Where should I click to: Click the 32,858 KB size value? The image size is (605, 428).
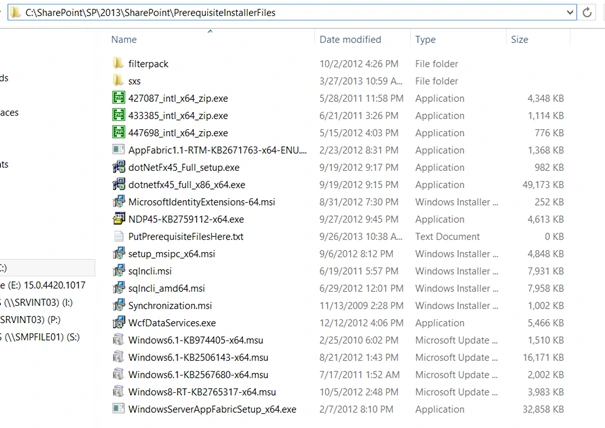[x=543, y=409]
